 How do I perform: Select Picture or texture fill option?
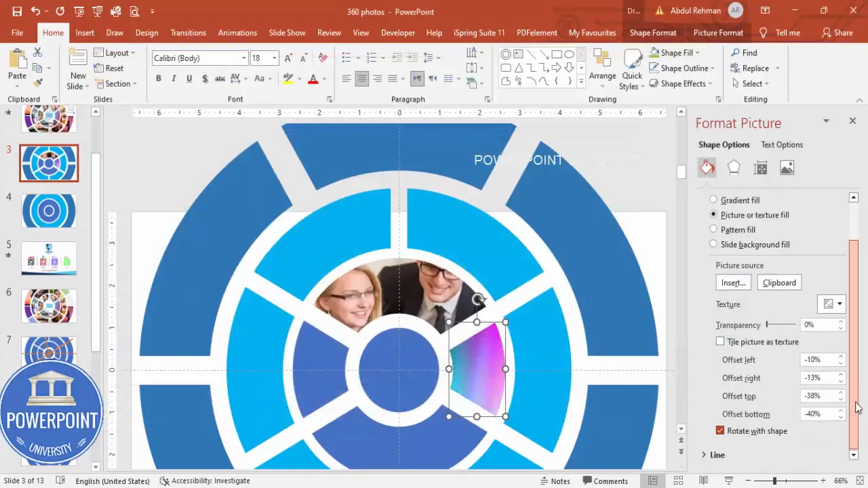click(x=713, y=215)
